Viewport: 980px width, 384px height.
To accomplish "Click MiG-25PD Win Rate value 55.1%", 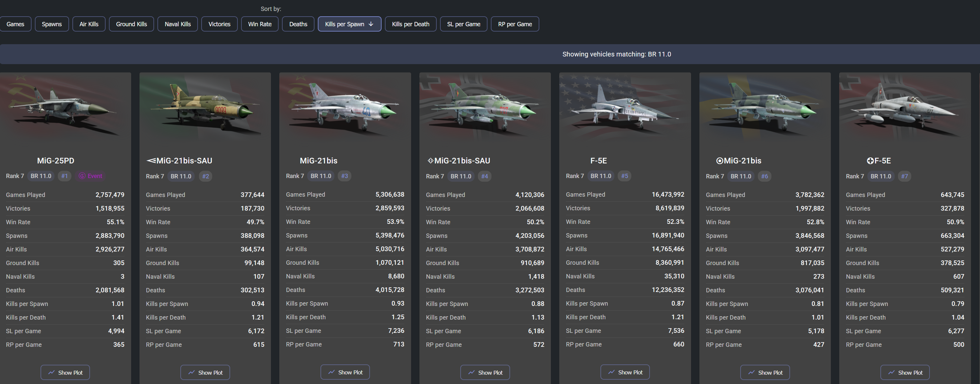I will [115, 222].
